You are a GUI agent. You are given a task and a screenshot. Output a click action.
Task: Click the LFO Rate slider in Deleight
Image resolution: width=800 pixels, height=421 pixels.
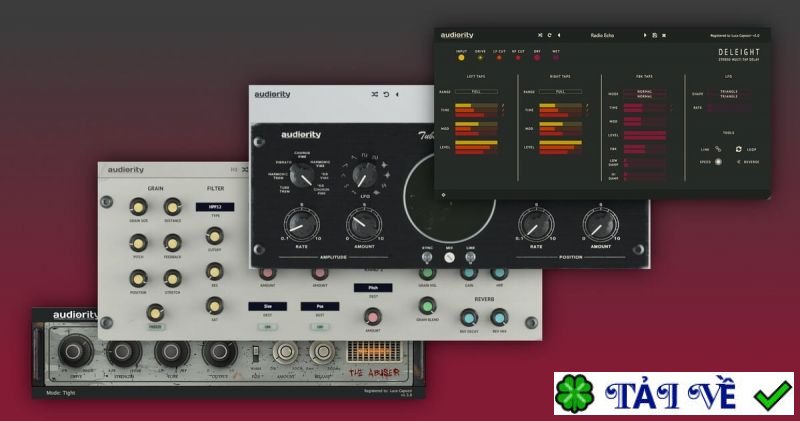pyautogui.click(x=729, y=108)
